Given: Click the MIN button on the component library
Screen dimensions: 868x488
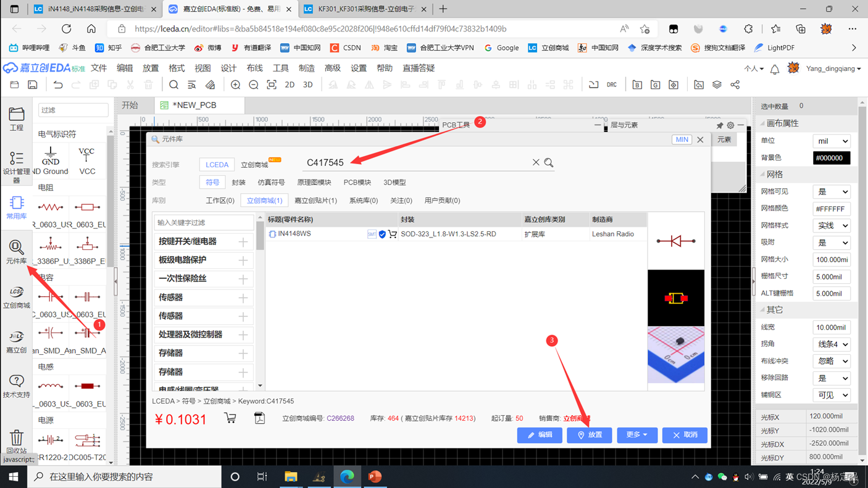Looking at the screenshot, I should 682,140.
